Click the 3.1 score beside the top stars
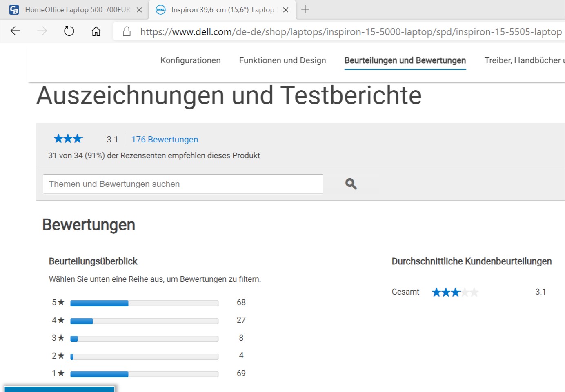 point(112,140)
